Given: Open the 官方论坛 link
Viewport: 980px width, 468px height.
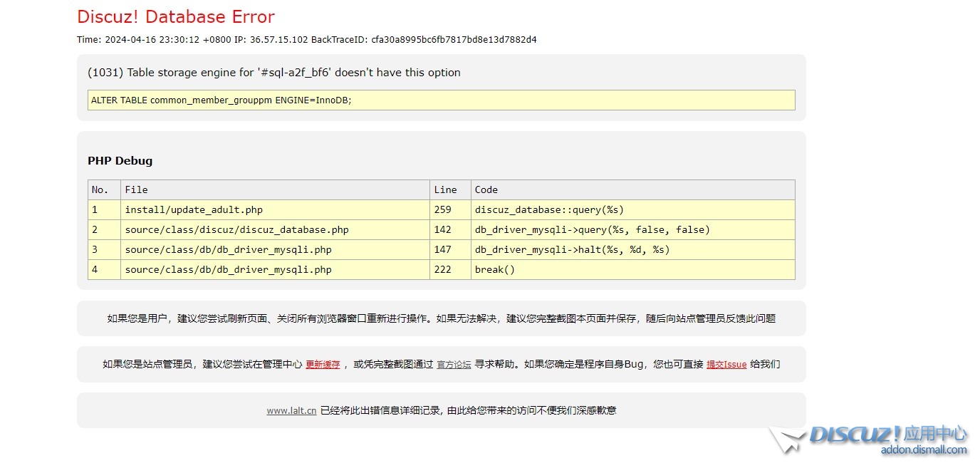Looking at the screenshot, I should [x=454, y=365].
